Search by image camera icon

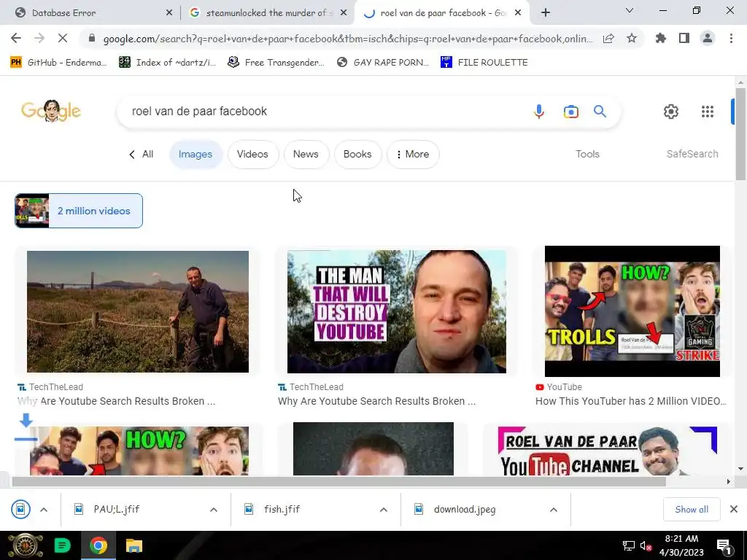tap(570, 112)
